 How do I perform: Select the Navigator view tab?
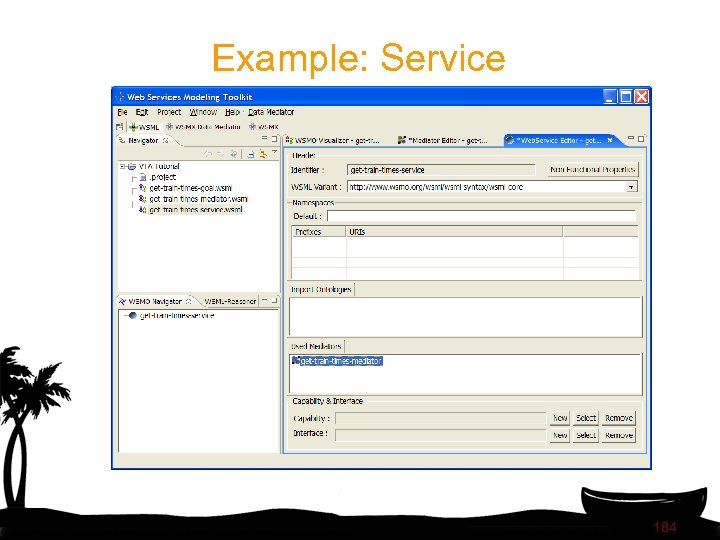click(x=143, y=141)
